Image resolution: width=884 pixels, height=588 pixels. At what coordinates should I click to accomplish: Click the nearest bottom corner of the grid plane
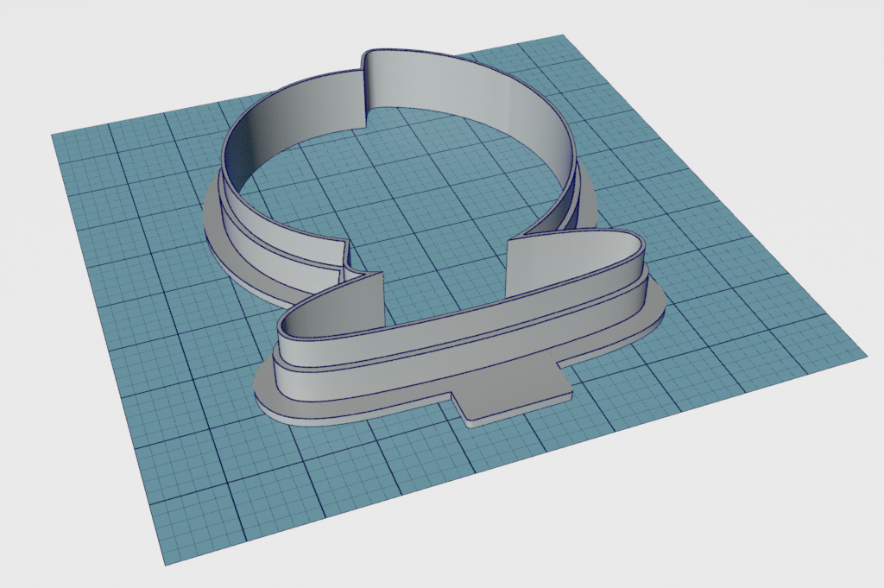coord(164,564)
